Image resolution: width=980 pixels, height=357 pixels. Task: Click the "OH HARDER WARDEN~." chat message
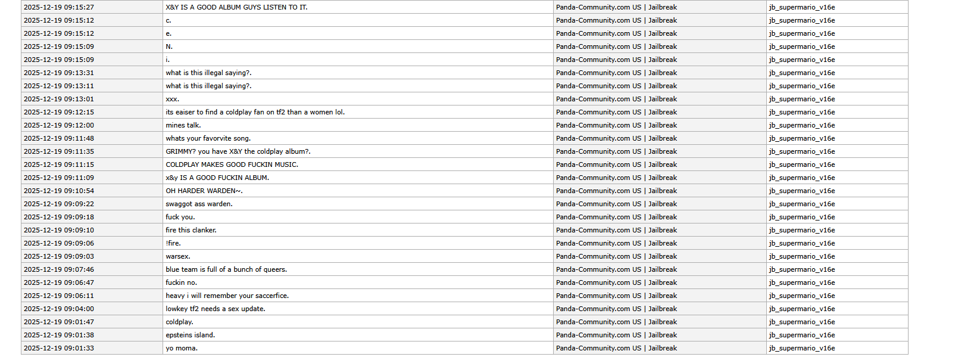[x=204, y=191]
